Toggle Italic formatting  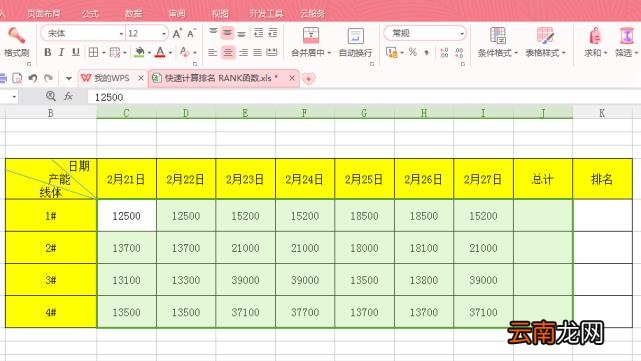pos(61,52)
